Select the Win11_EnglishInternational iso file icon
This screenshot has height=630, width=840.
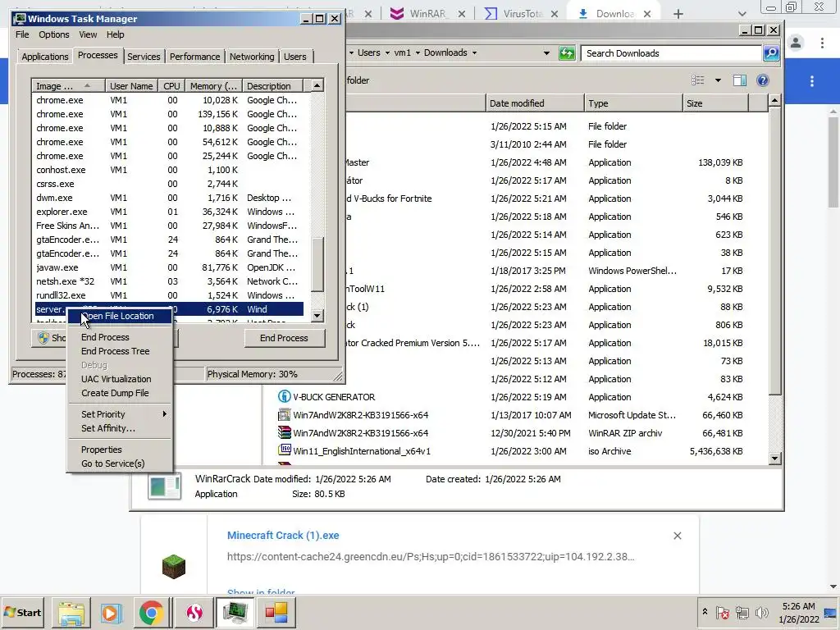[x=284, y=450]
